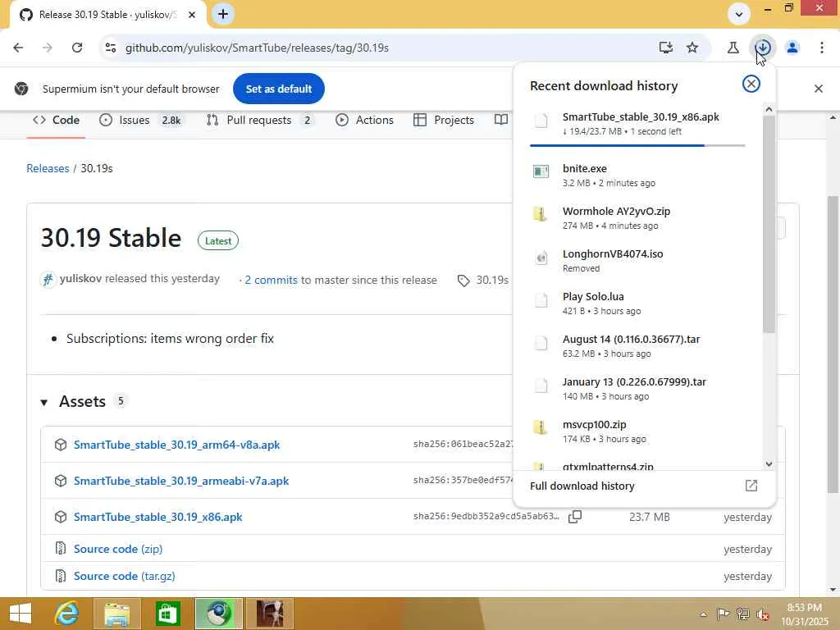
Task: Reload the current GitHub page
Action: (77, 48)
